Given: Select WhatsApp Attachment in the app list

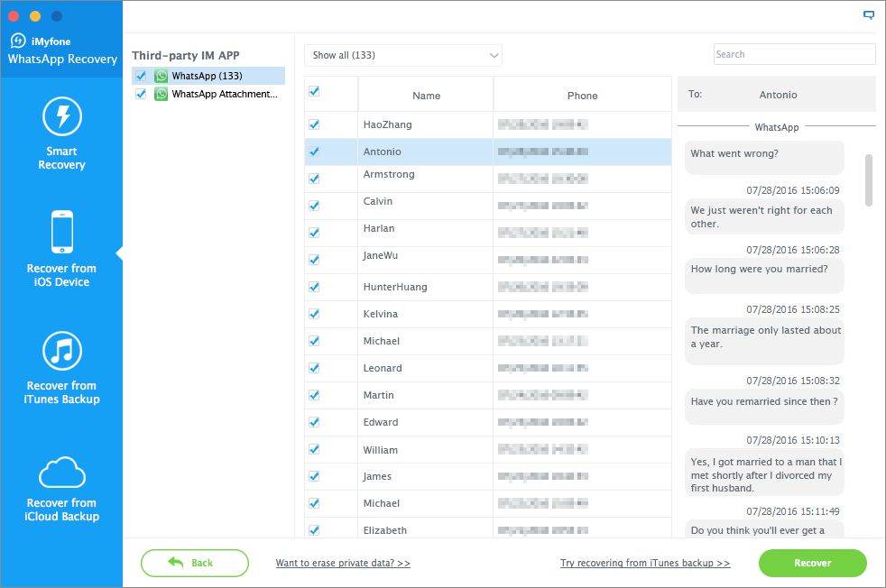Looking at the screenshot, I should tap(208, 94).
